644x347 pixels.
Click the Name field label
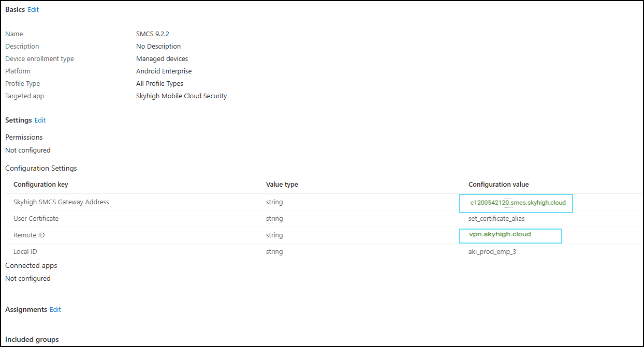(x=14, y=34)
